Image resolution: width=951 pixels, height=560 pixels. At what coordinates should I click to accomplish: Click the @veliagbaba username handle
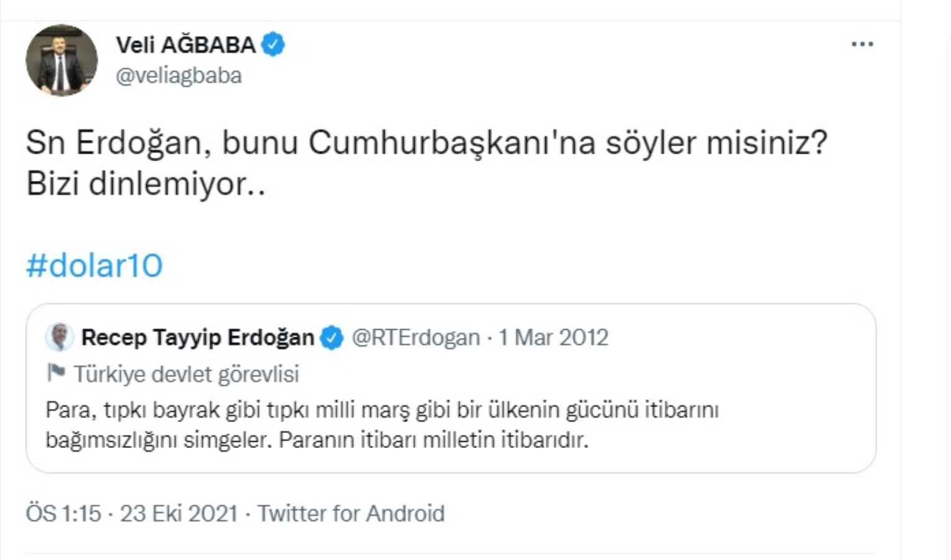(179, 76)
